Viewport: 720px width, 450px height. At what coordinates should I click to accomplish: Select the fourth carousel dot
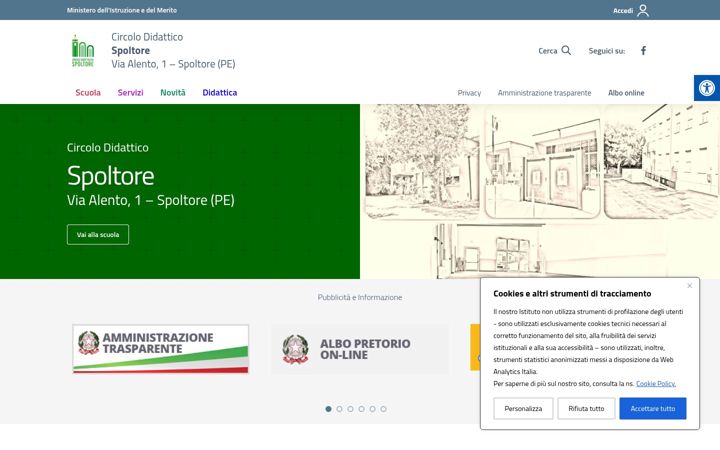coord(361,409)
